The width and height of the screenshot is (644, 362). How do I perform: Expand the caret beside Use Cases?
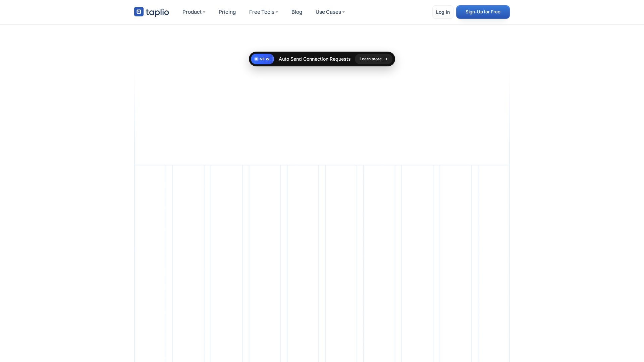[343, 12]
